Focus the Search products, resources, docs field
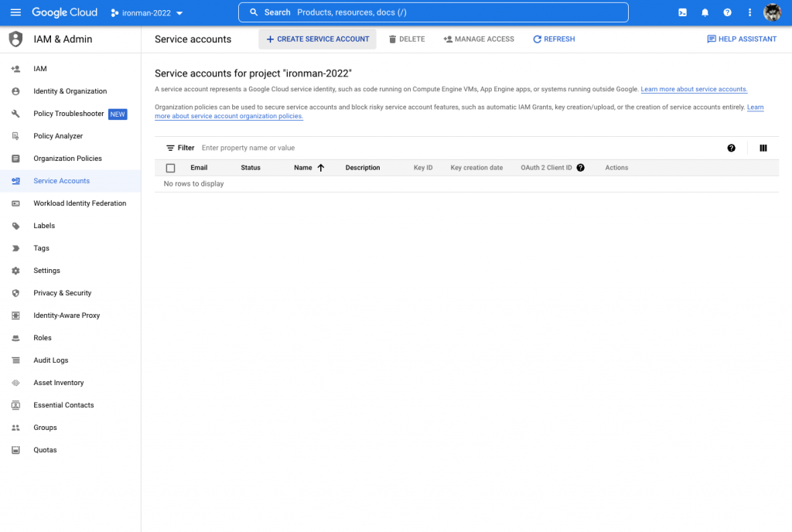 coord(433,12)
